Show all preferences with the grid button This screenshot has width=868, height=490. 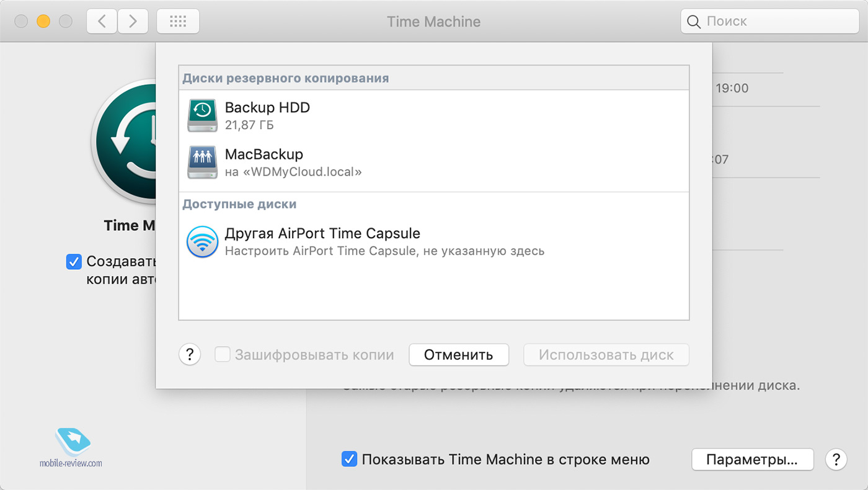[x=178, y=21]
